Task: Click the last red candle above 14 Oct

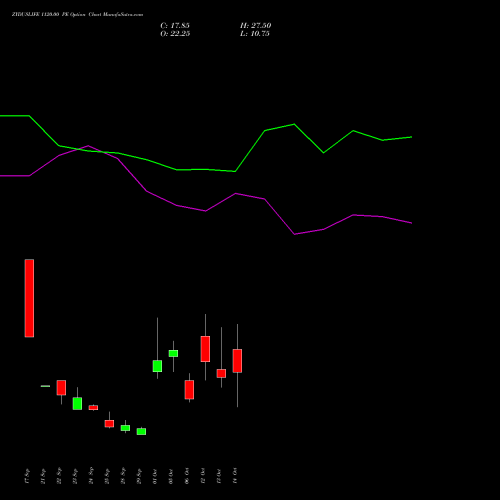Action: 237,361
